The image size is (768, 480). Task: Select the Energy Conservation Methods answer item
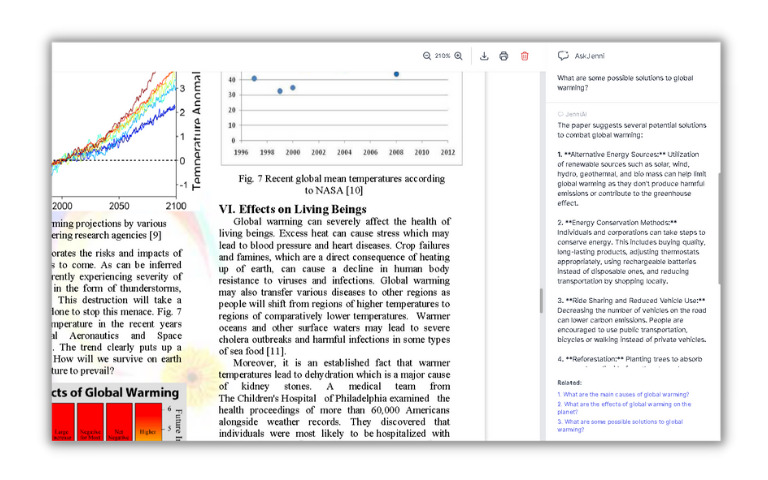click(x=632, y=252)
